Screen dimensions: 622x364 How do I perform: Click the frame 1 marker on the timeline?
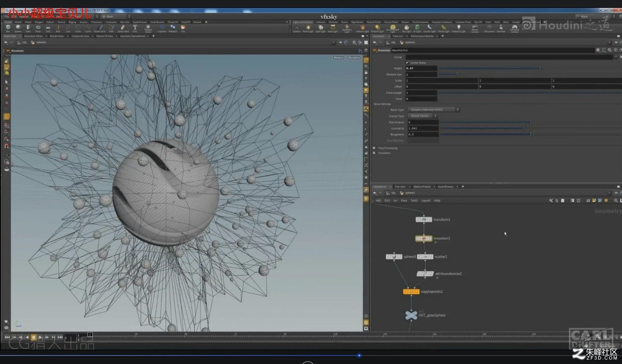coord(90,335)
